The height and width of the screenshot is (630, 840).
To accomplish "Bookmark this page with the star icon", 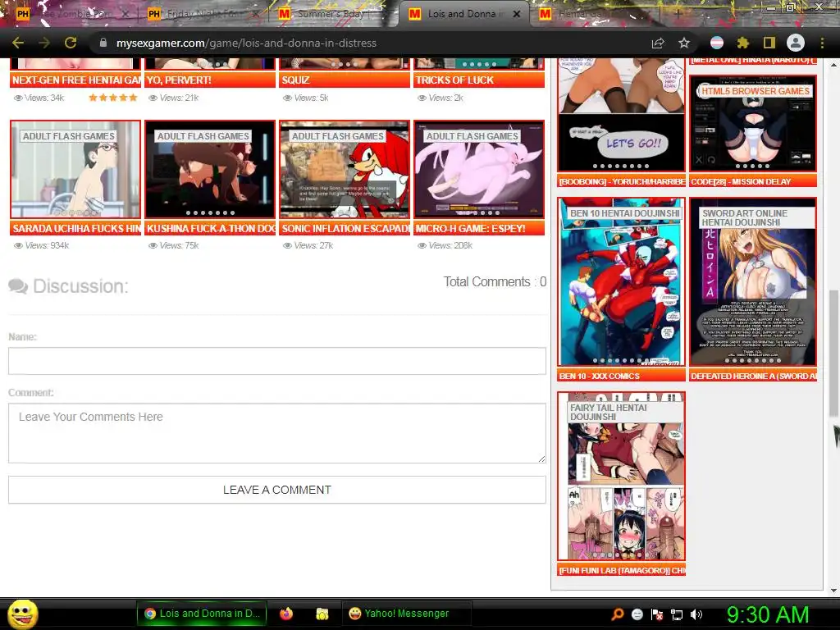I will tap(684, 43).
